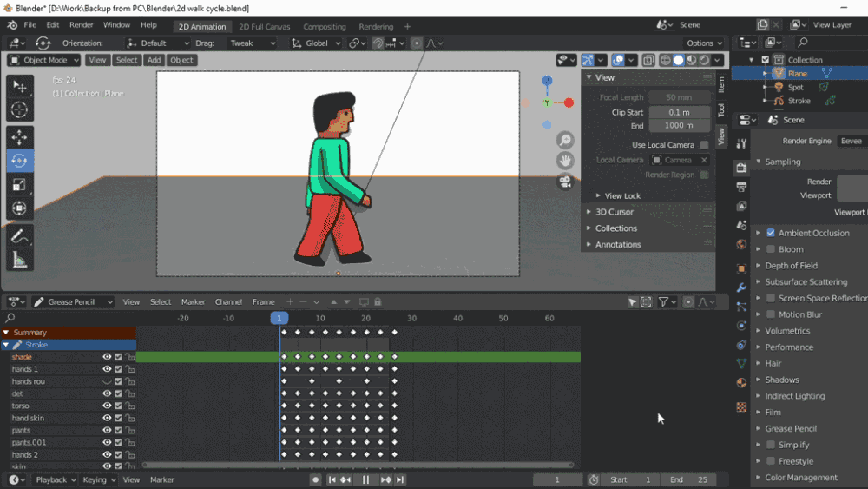Click frame 1 playhead marker
This screenshot has height=489, width=868.
279,318
